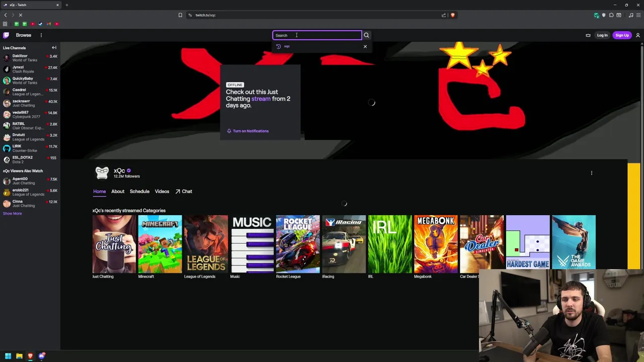Focus the Twitch Search field
This screenshot has height=362, width=644.
click(317, 35)
